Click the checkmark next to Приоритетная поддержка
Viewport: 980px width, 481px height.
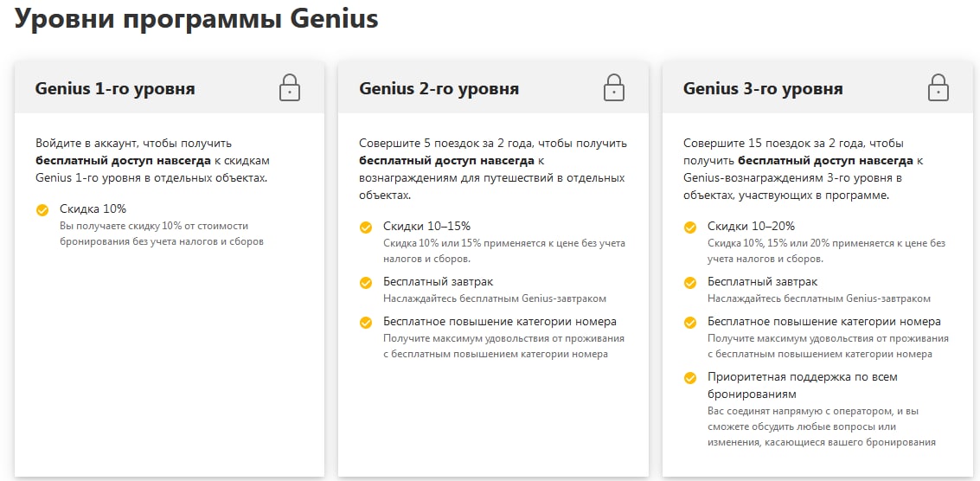(690, 378)
